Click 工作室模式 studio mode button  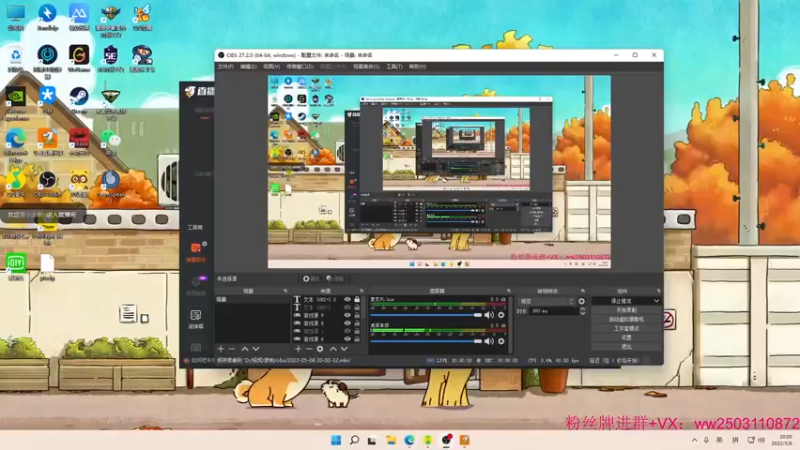click(x=626, y=329)
